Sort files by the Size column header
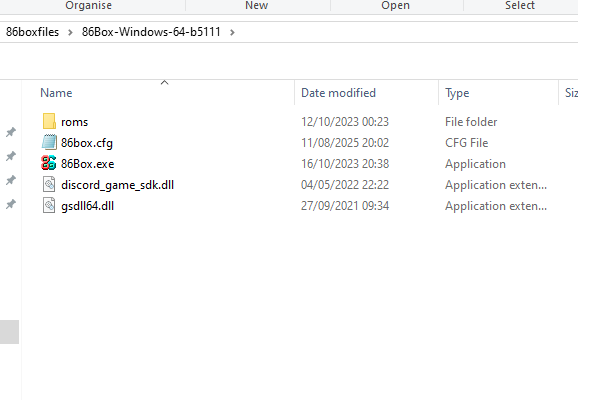This screenshot has height=400, width=597. [x=571, y=93]
